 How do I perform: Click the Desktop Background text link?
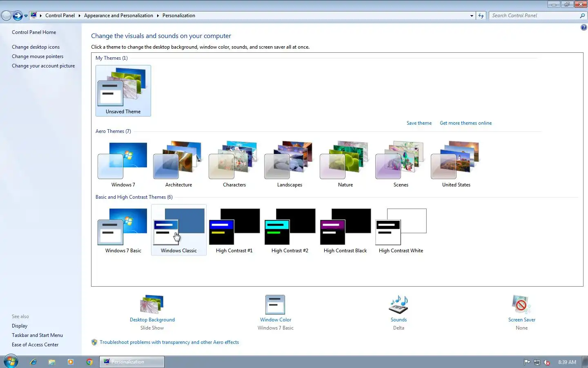(152, 320)
